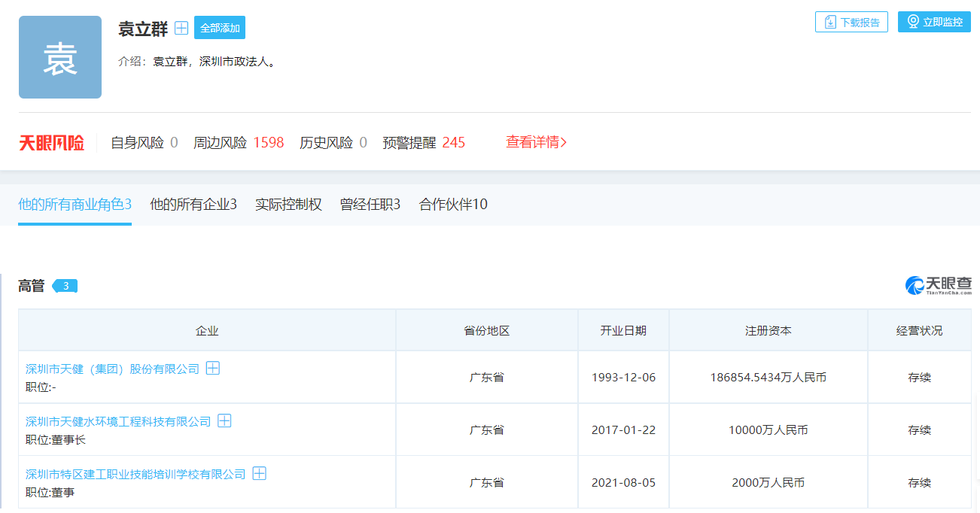The width and height of the screenshot is (980, 513).
Task: Click plus icon beside 深圳市天健水环境工程科技有限公司
Action: pyautogui.click(x=224, y=421)
